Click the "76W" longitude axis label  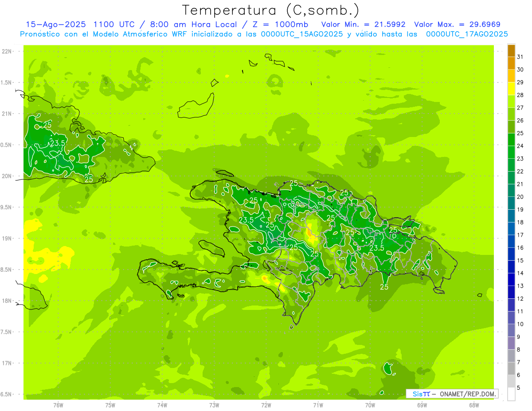point(58,405)
